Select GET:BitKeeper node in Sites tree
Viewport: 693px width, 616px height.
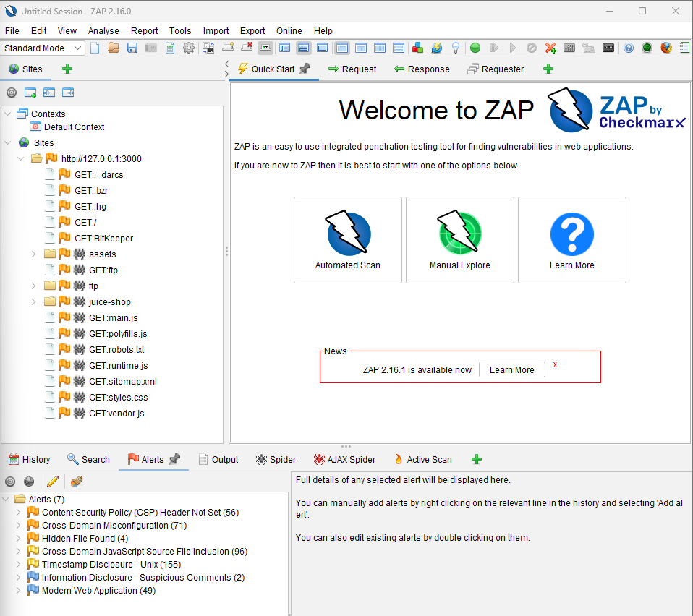(x=103, y=238)
